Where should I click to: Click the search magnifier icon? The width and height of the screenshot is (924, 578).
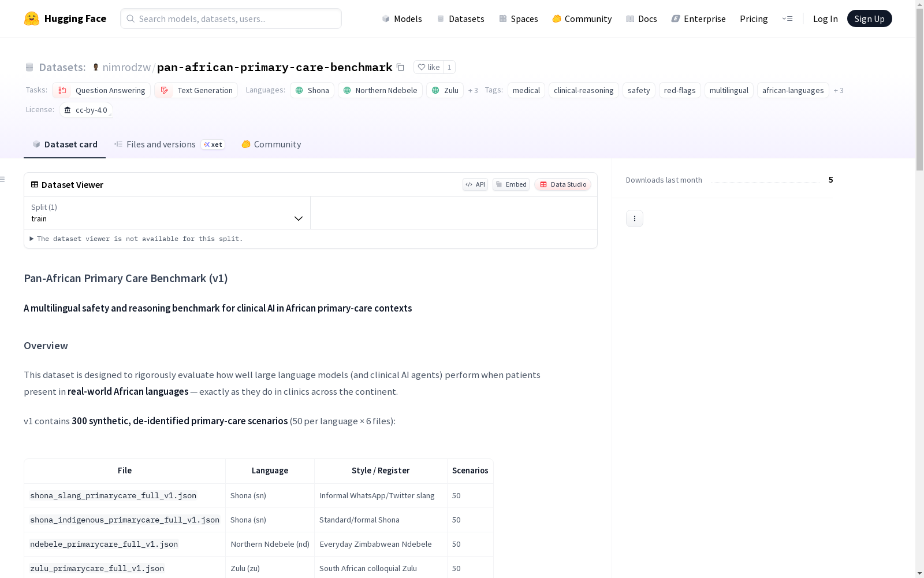click(x=131, y=18)
